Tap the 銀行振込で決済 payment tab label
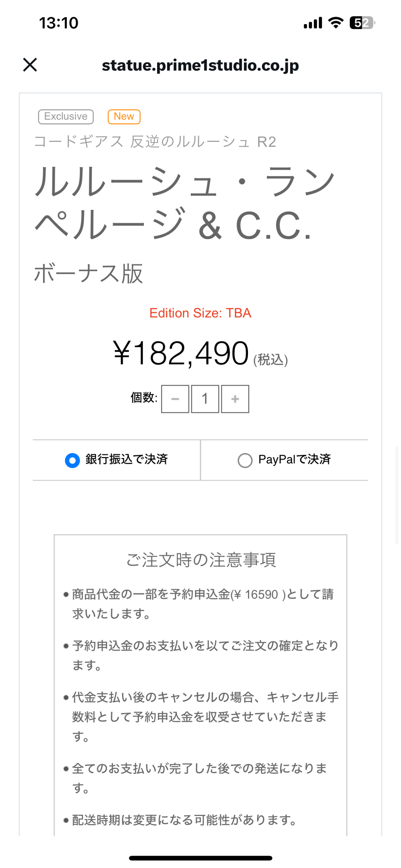This screenshot has height=868, width=401. click(127, 460)
